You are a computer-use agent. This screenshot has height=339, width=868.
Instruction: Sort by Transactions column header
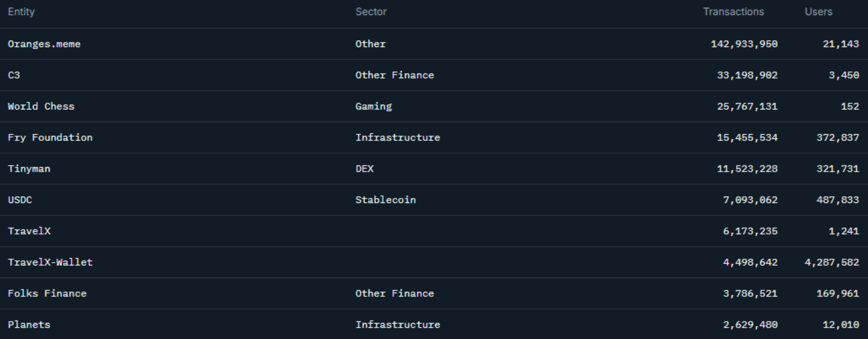(x=733, y=12)
